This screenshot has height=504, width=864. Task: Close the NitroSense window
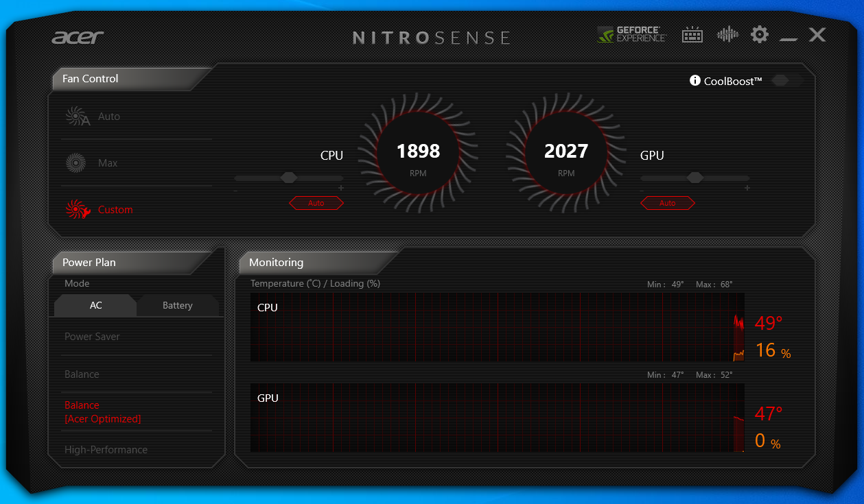(x=817, y=34)
